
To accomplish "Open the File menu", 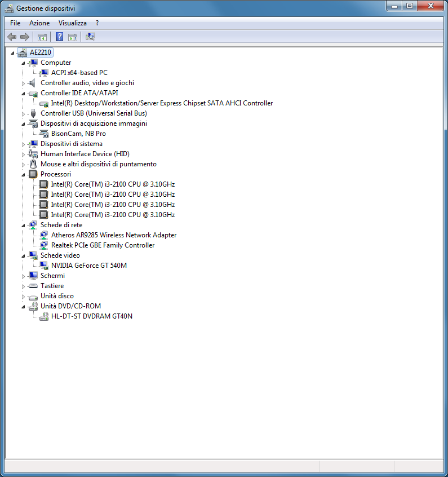I will 15,23.
